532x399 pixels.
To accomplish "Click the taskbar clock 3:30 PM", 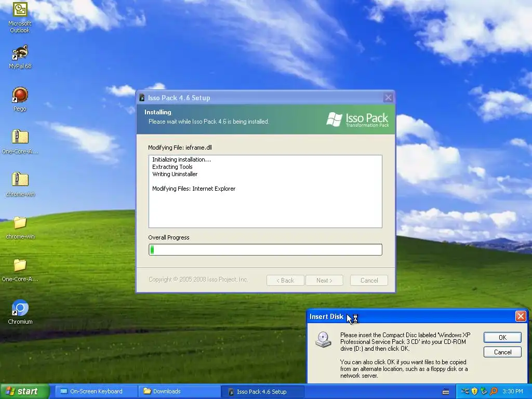I will coord(513,391).
